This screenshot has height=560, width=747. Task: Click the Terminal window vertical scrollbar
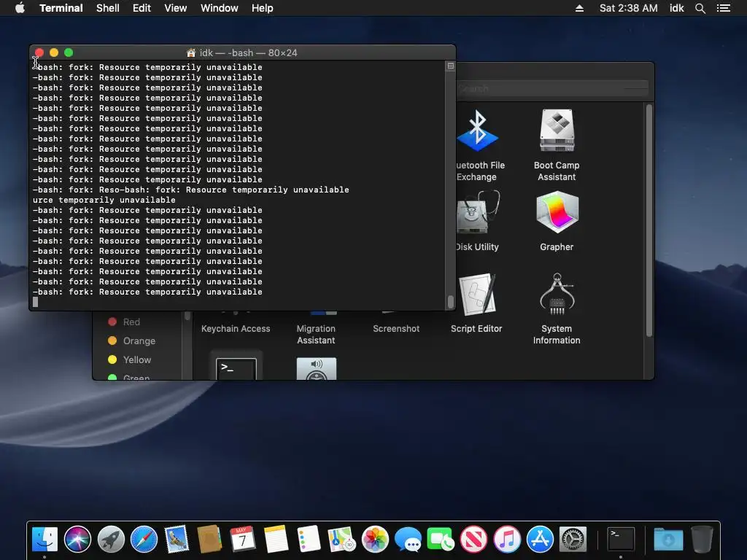(450, 301)
